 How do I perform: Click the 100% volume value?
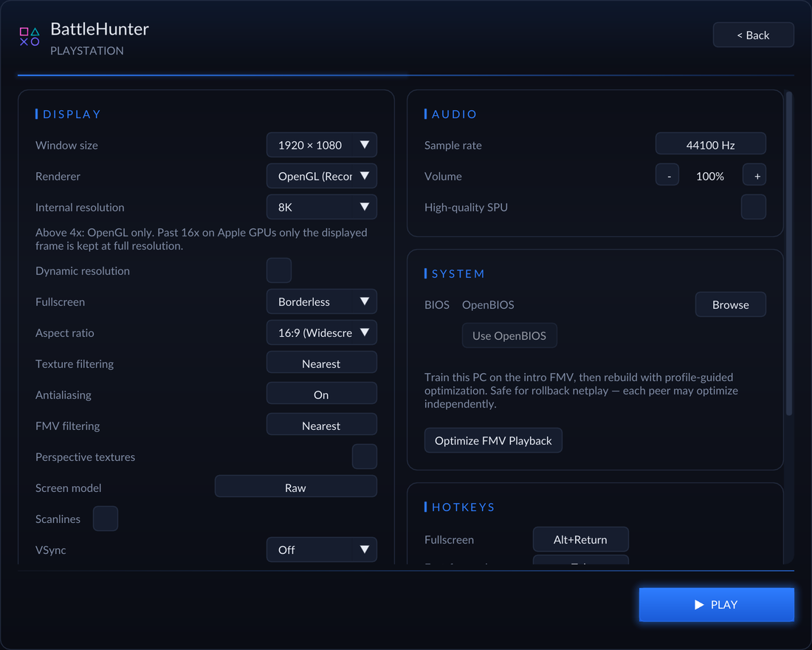click(x=710, y=177)
